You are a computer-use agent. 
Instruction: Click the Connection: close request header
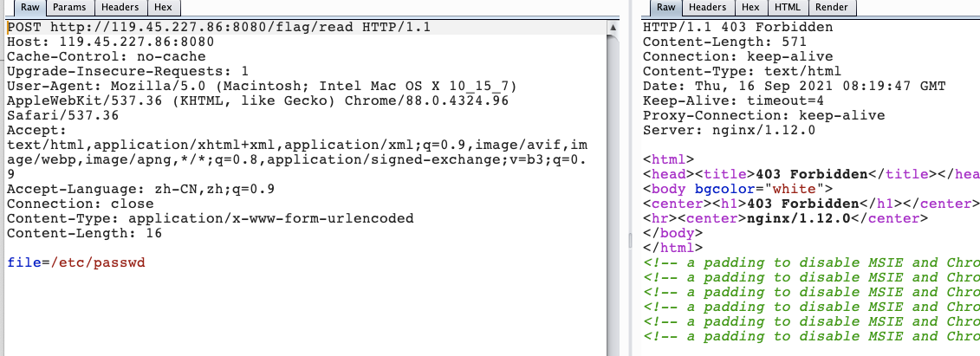click(80, 204)
